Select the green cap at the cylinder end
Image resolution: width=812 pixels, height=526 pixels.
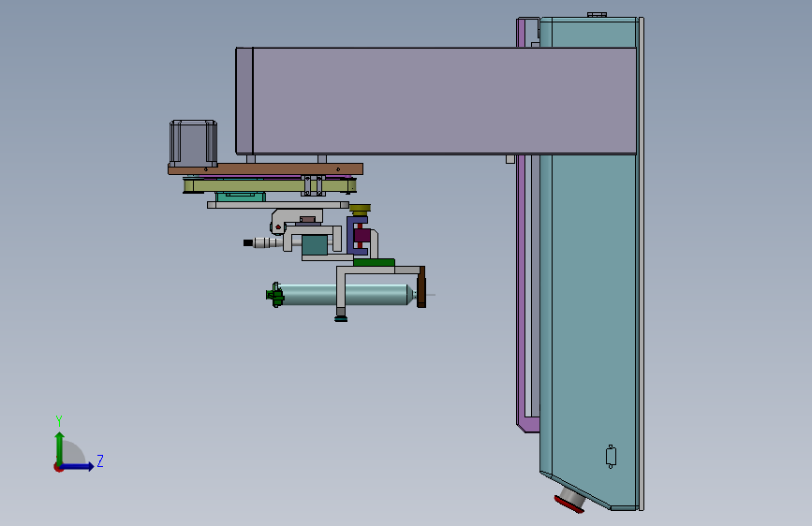point(275,295)
